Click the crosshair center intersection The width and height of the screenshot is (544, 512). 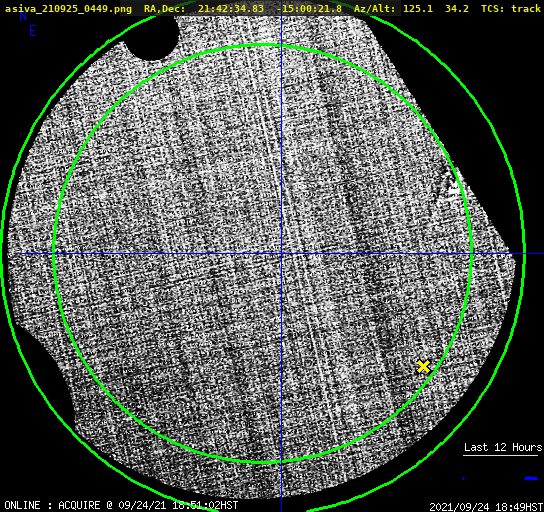click(x=281, y=254)
